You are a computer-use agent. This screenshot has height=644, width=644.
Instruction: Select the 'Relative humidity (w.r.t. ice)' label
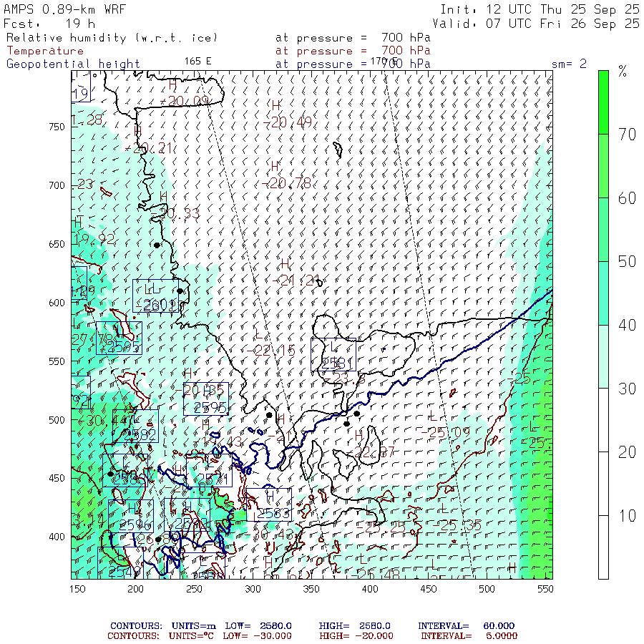pyautogui.click(x=112, y=38)
